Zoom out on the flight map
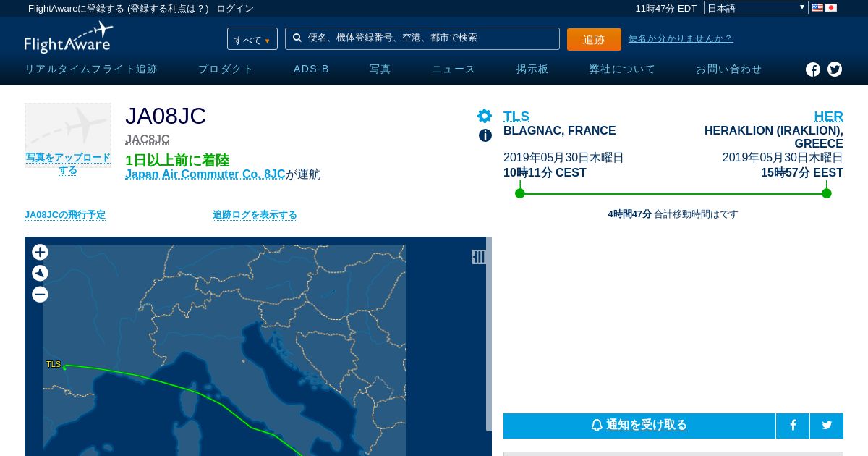Viewport: 868px width, 456px height. click(x=41, y=295)
